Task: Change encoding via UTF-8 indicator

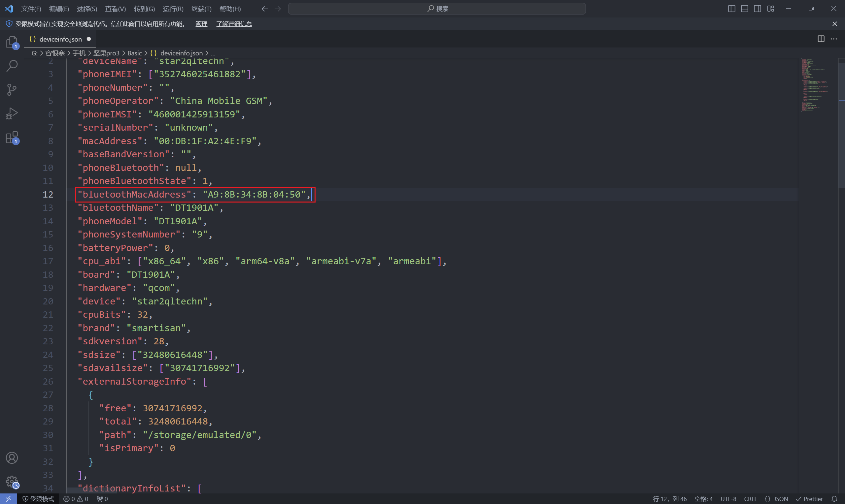Action: [728, 499]
